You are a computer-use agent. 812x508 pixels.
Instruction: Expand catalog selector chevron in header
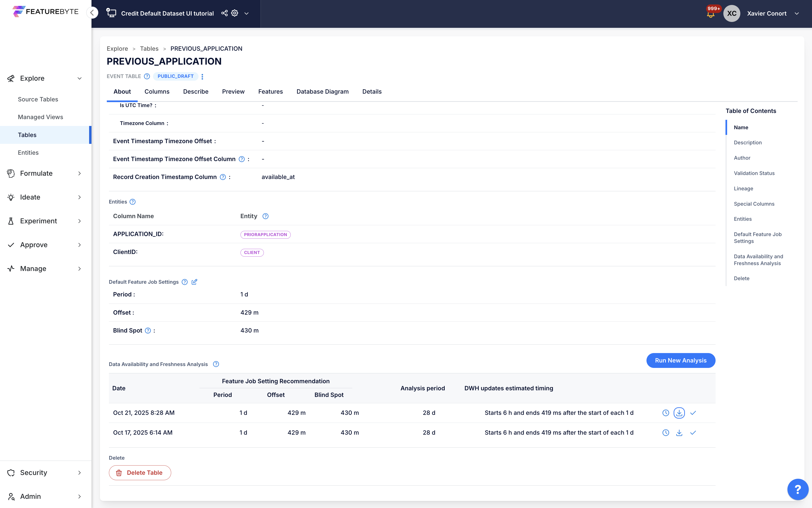point(246,13)
